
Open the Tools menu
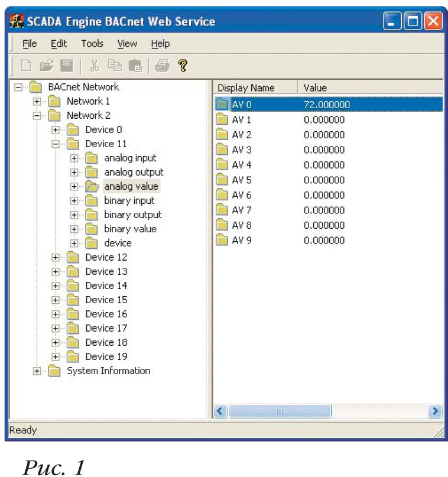click(92, 44)
